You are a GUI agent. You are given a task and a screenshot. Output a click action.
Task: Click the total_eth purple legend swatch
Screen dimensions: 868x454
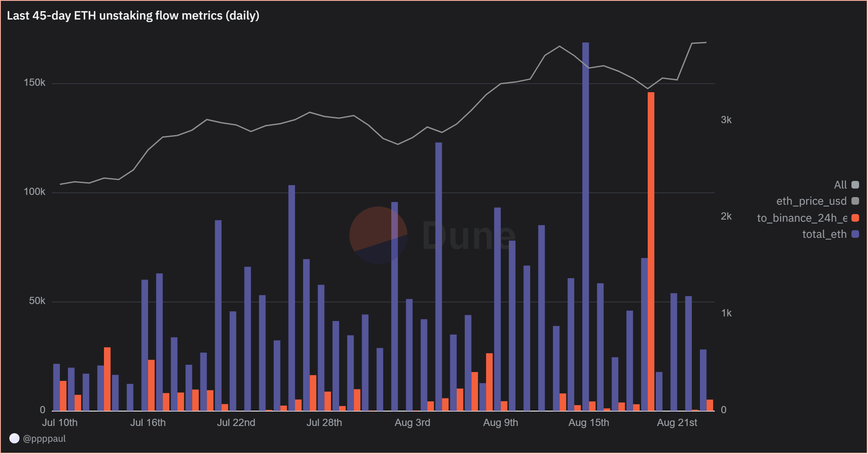[855, 234]
